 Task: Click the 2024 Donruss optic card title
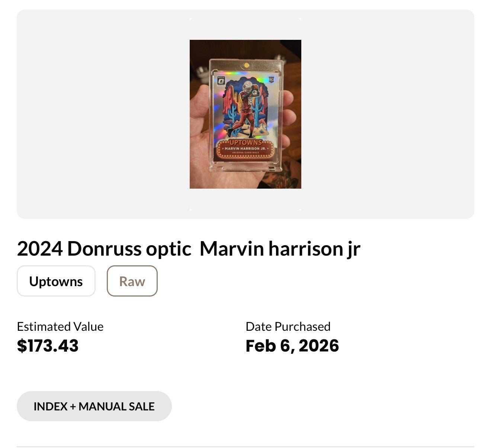pyautogui.click(x=188, y=249)
